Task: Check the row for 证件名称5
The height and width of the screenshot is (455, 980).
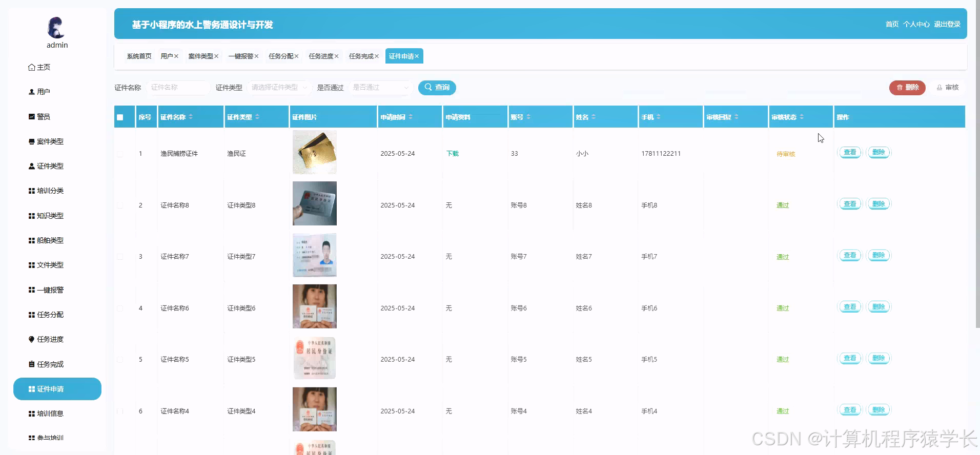Action: [120, 360]
